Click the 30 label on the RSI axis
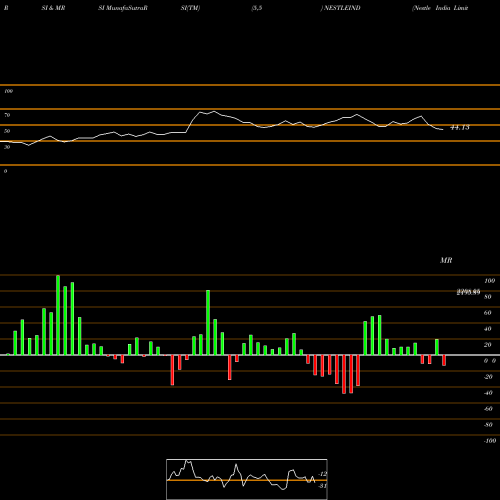The height and width of the screenshot is (500, 500). [7, 147]
